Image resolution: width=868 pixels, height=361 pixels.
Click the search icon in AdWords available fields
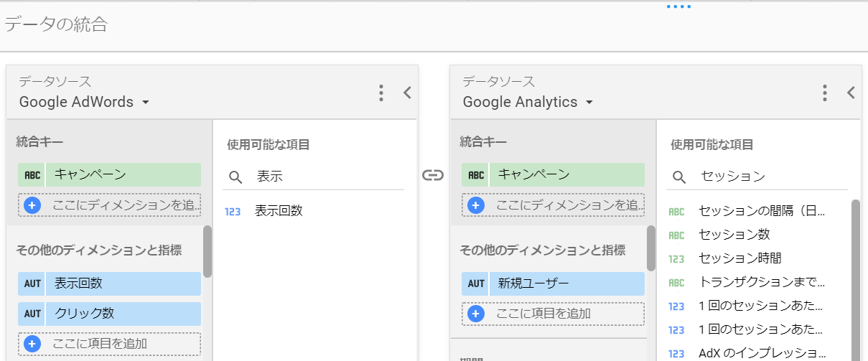235,177
